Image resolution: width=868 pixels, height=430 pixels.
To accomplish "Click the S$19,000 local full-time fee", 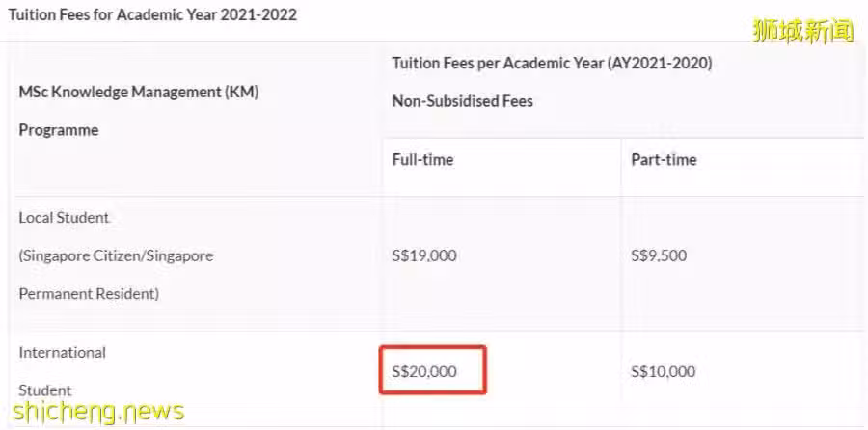I will click(x=424, y=255).
